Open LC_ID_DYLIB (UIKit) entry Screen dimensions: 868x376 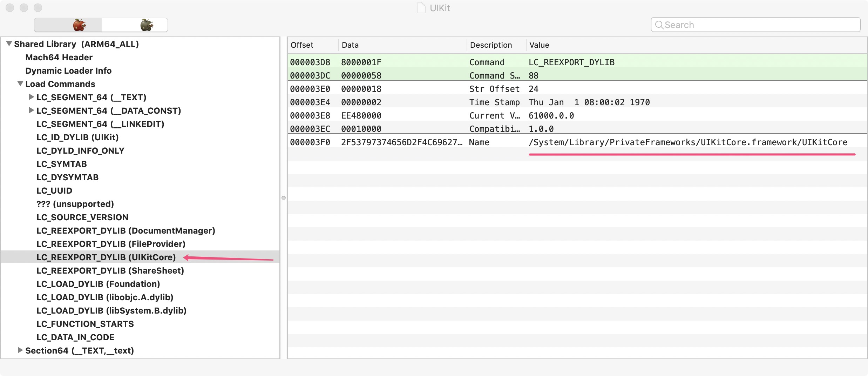click(77, 137)
